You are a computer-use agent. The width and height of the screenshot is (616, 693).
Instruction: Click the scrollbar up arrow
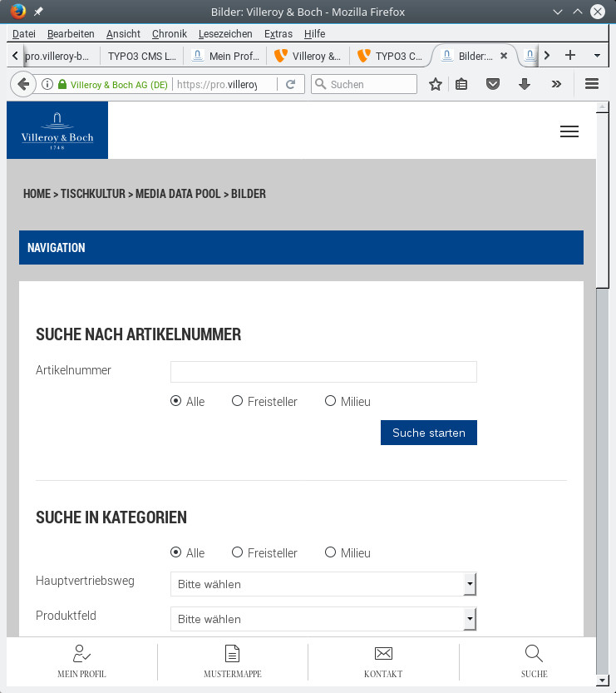click(603, 107)
